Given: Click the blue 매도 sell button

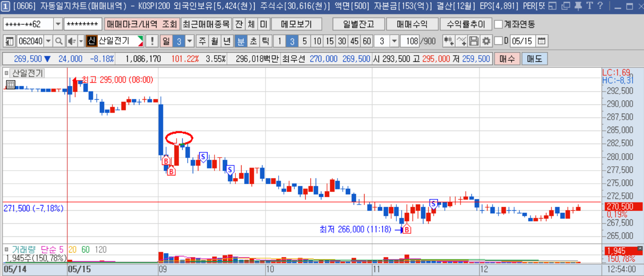Looking at the screenshot, I should coord(535,59).
